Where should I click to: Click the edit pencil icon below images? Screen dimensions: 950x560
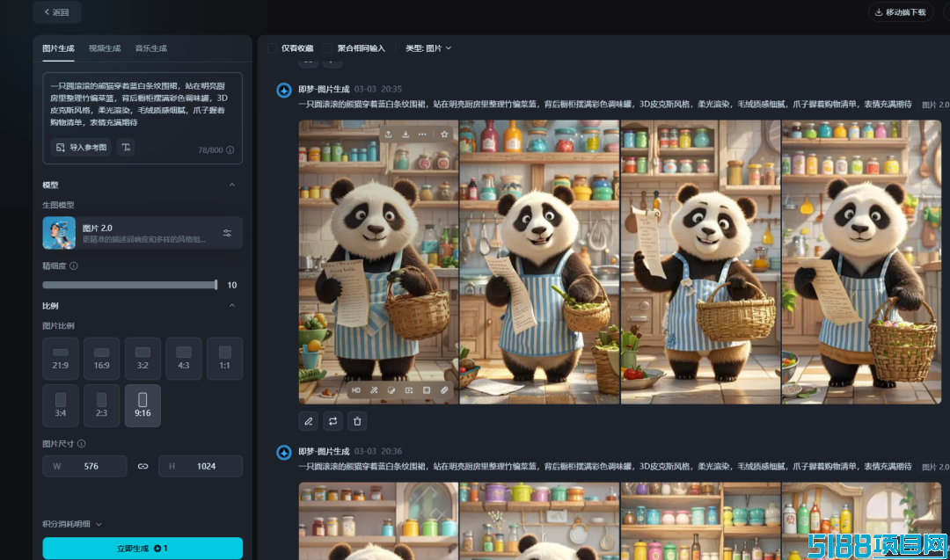pyautogui.click(x=309, y=421)
